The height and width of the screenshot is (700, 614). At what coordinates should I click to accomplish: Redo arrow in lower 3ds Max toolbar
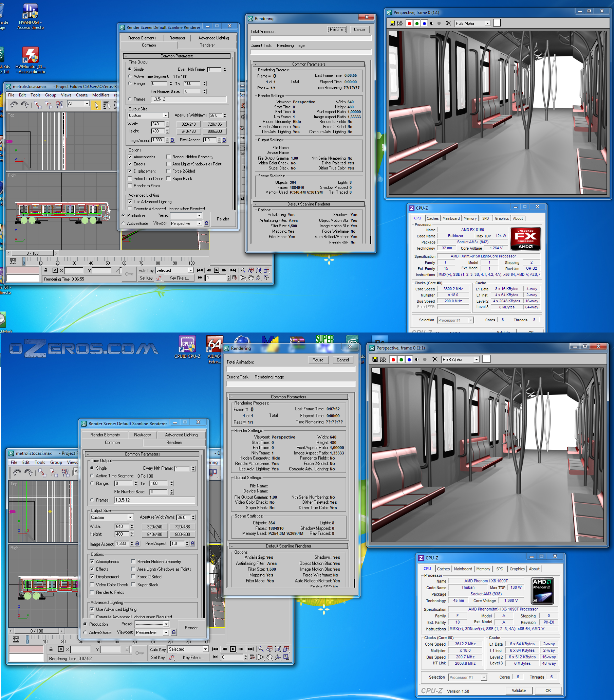pyautogui.click(x=29, y=472)
